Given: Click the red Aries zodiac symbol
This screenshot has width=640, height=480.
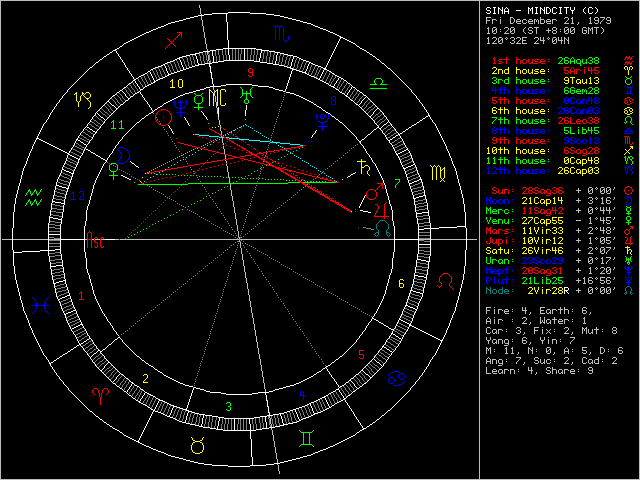Looking at the screenshot, I should [101, 394].
